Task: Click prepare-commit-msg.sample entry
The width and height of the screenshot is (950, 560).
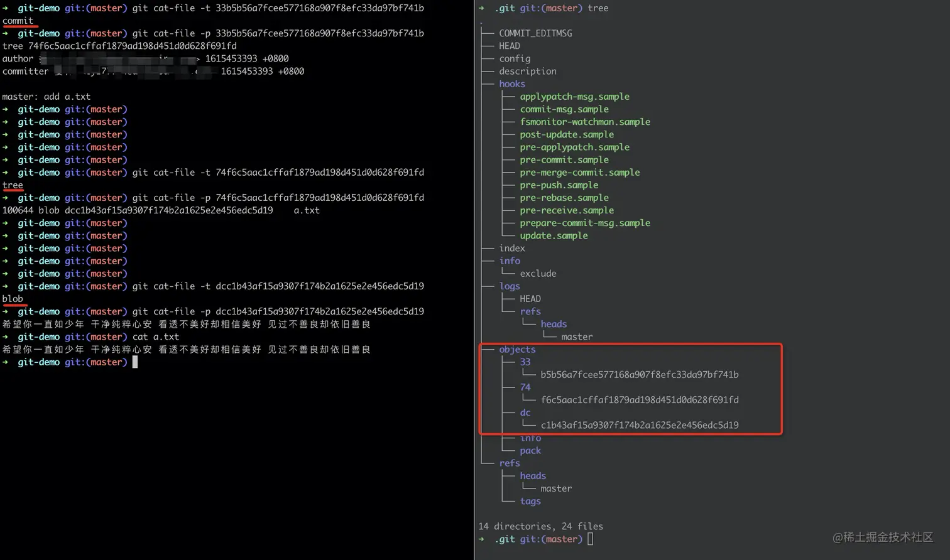Action: point(585,223)
